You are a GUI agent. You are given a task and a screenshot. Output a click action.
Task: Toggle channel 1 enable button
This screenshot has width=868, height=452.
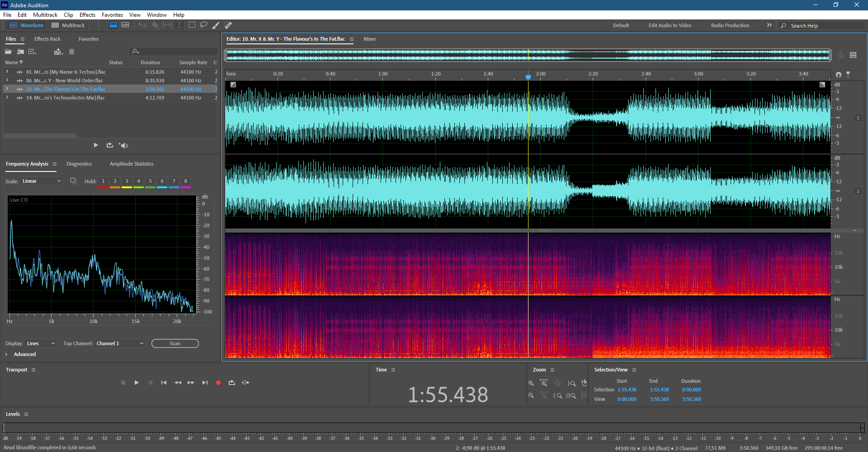pyautogui.click(x=858, y=118)
